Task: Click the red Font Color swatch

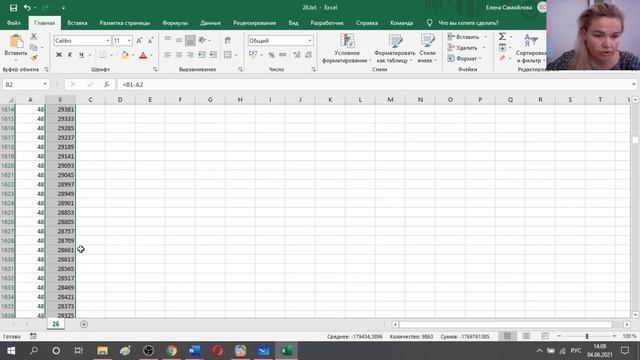Action: coord(143,55)
